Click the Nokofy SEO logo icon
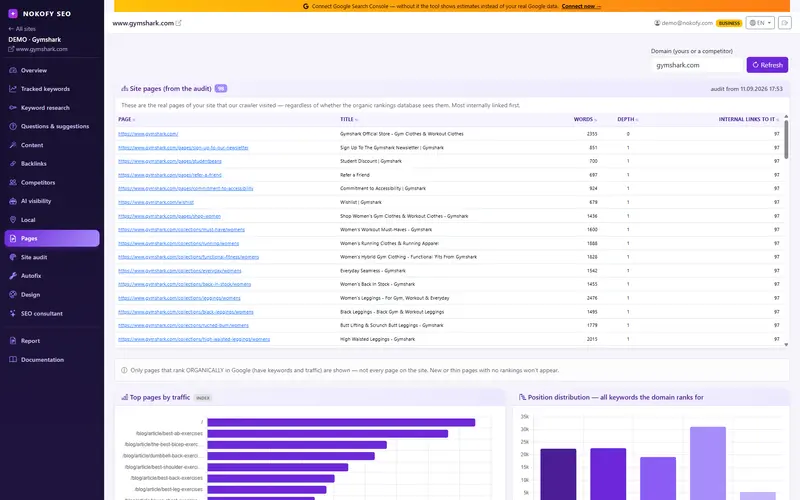This screenshot has width=800, height=500. pos(13,14)
